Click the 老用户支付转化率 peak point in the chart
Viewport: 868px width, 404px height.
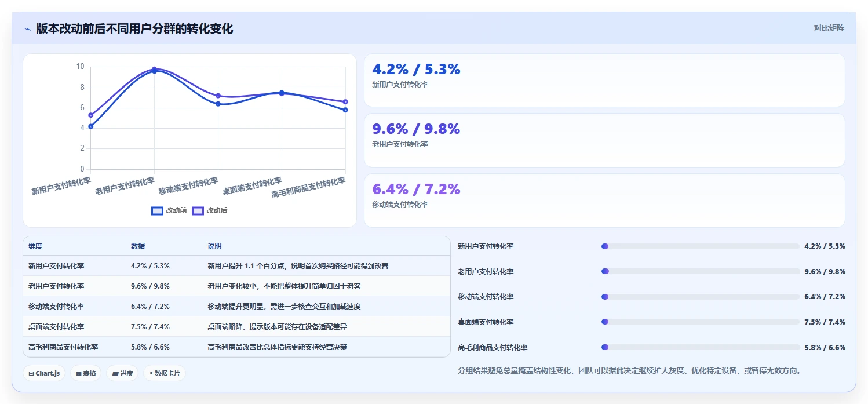tap(155, 70)
